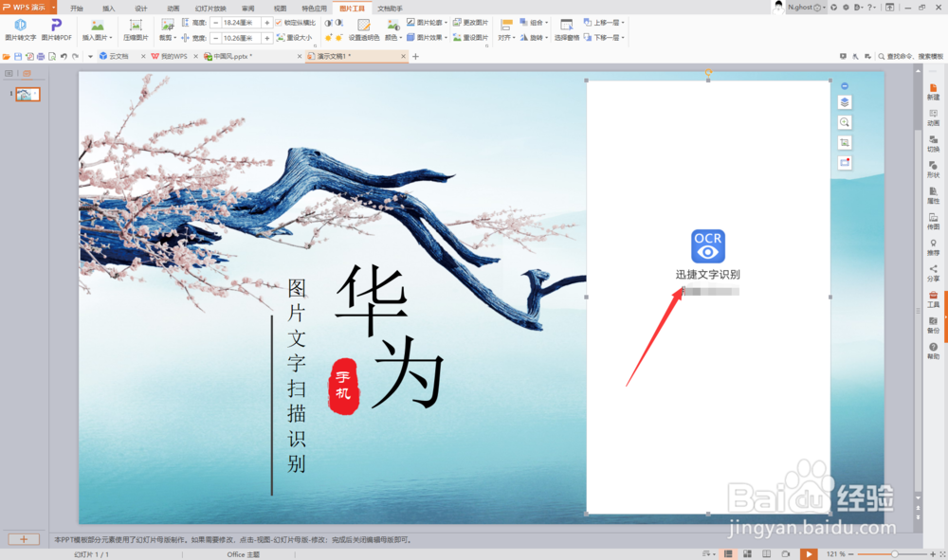Click the redo arrow in quick toolbar
Viewport: 948px width, 560px height.
[75, 56]
